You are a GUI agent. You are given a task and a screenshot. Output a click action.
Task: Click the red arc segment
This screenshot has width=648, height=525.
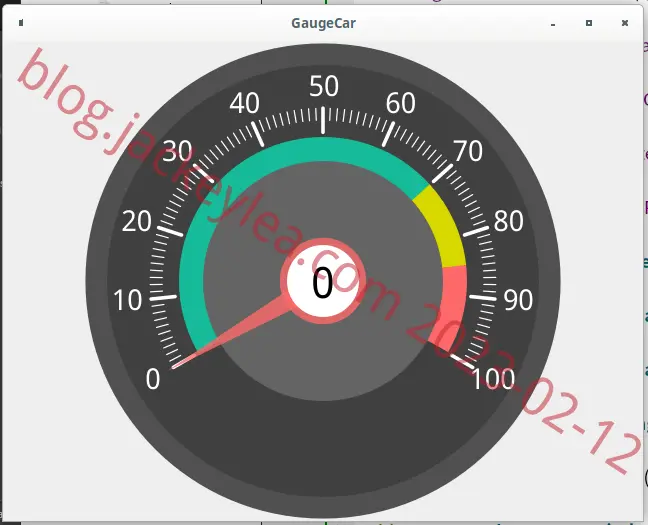tap(450, 306)
